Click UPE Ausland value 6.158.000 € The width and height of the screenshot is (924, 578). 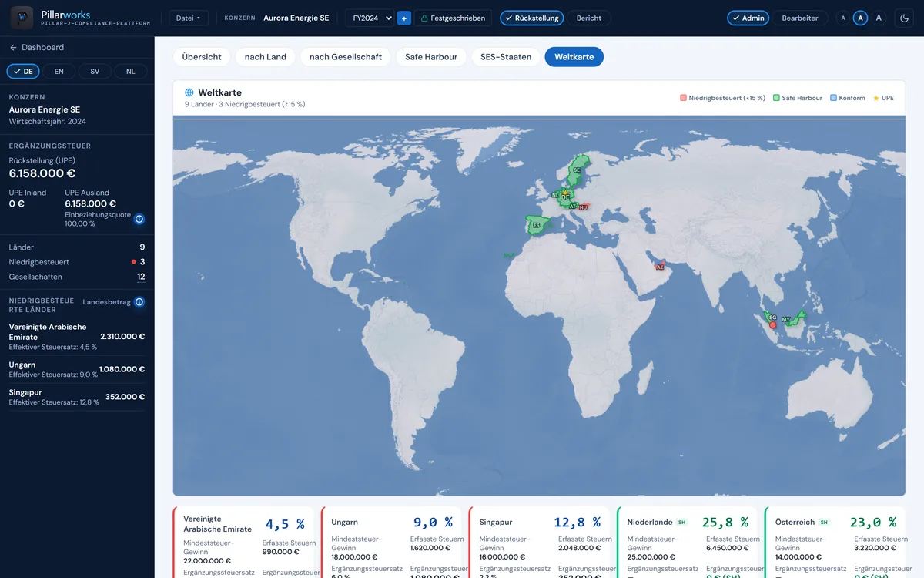pyautogui.click(x=91, y=204)
